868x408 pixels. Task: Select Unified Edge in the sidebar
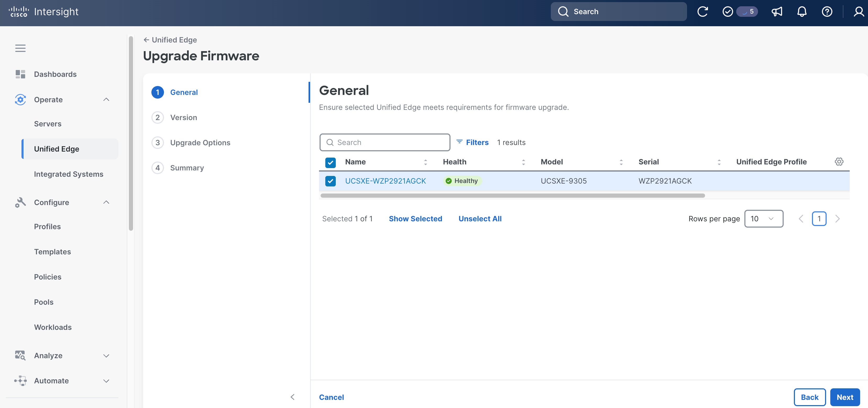coord(70,149)
